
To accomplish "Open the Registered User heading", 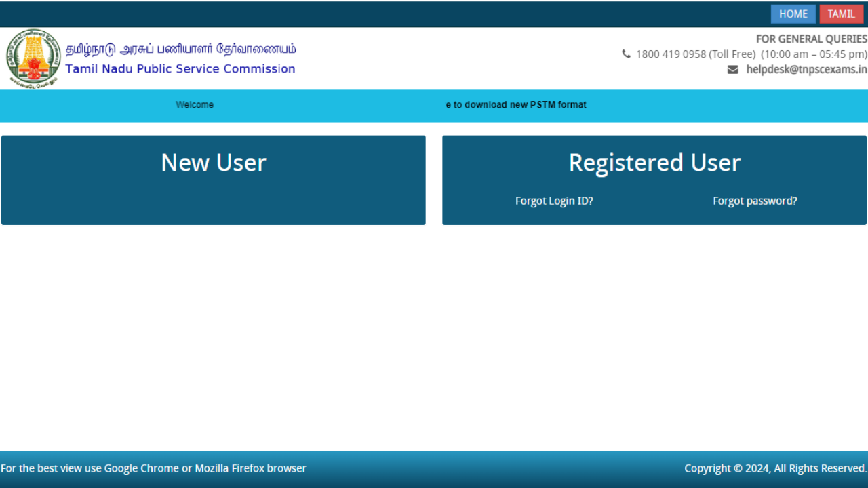I will pyautogui.click(x=654, y=163).
